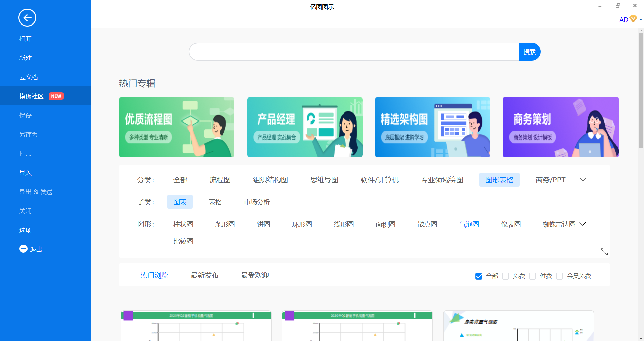Open the 优质流程图 album banner
The image size is (644, 341).
[x=177, y=127]
